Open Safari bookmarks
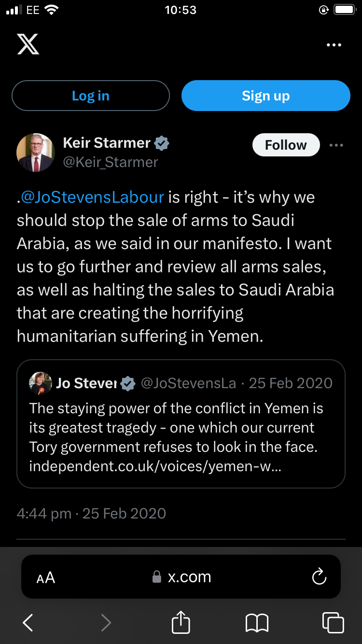Screen dimensions: 362x644 [257, 623]
